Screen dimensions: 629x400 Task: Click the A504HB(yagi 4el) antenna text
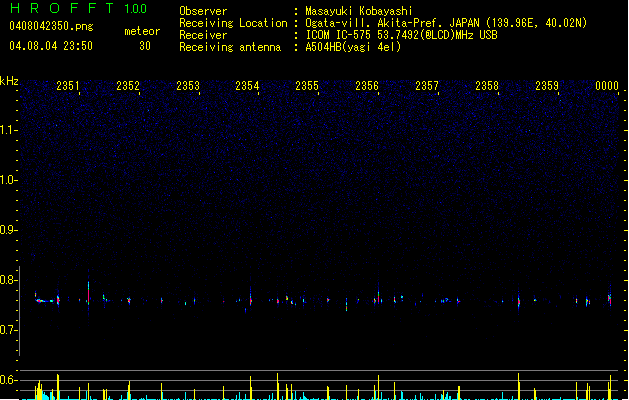353,47
